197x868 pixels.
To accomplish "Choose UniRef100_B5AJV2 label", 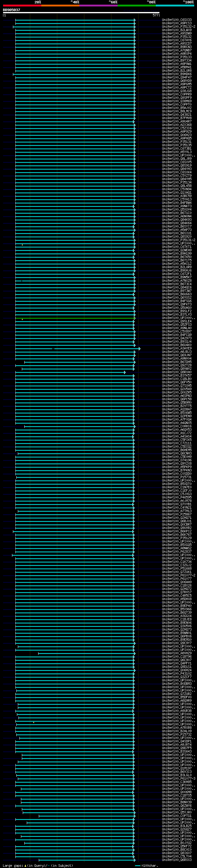I will [177, 108].
